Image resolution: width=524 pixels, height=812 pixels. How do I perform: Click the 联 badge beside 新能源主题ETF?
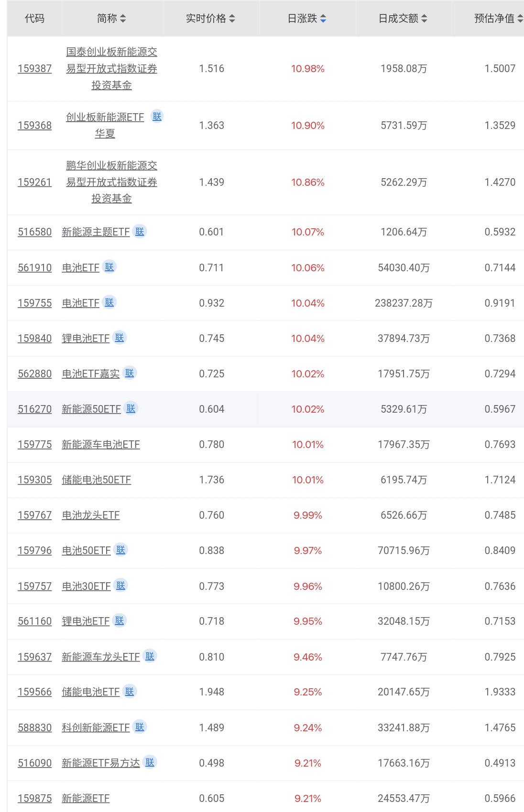pos(140,232)
